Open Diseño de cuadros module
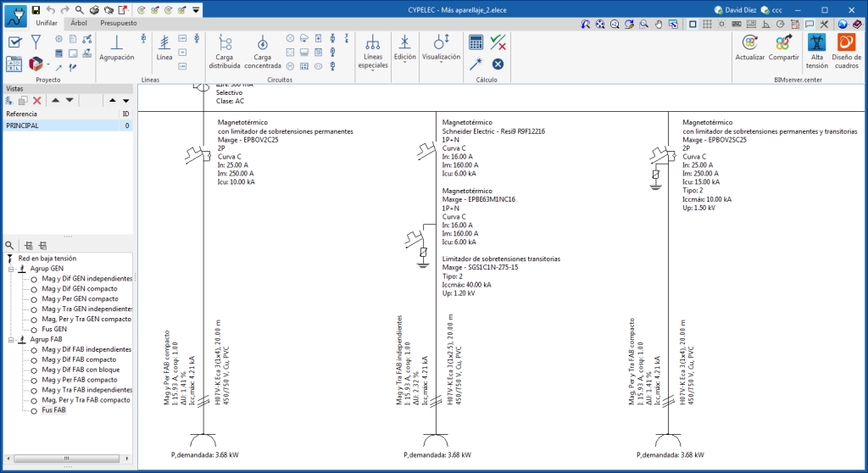The height and width of the screenshot is (473, 868). tap(847, 52)
